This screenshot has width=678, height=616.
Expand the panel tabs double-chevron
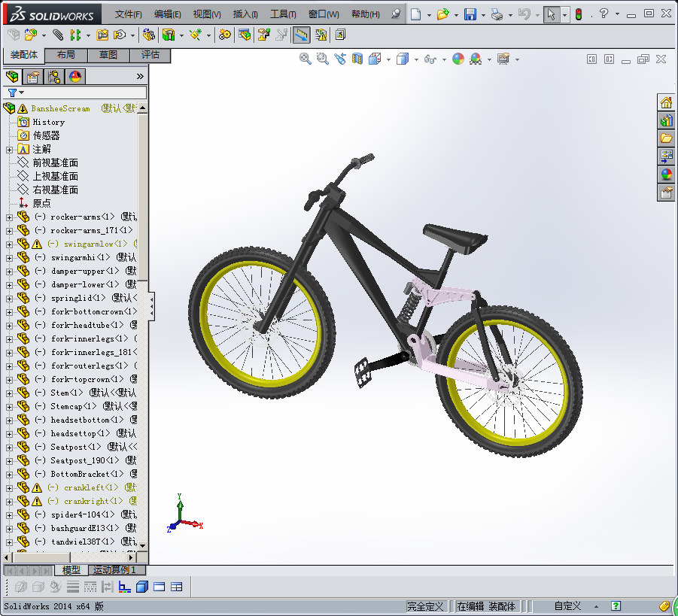coord(140,77)
